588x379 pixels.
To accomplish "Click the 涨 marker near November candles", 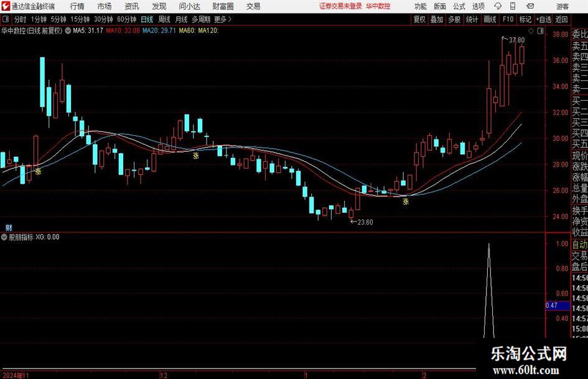I will pyautogui.click(x=38, y=172).
